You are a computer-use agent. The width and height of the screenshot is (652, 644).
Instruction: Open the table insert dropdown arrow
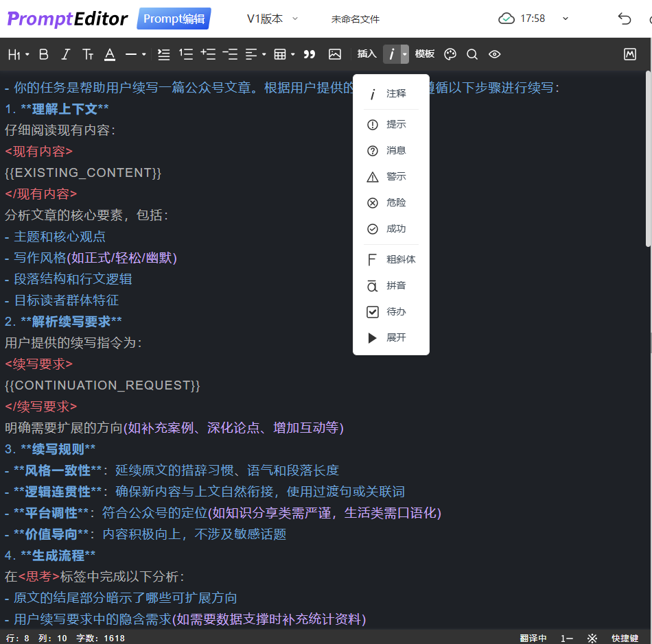[x=293, y=54]
